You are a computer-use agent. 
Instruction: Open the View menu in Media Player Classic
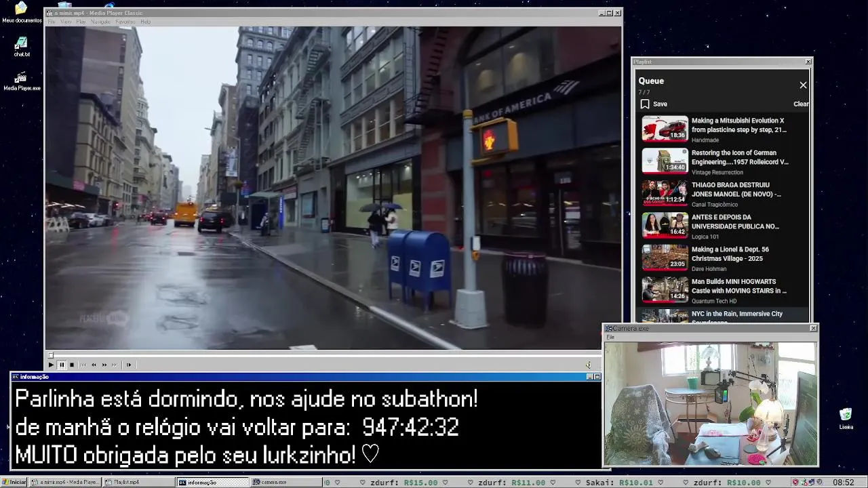click(66, 22)
